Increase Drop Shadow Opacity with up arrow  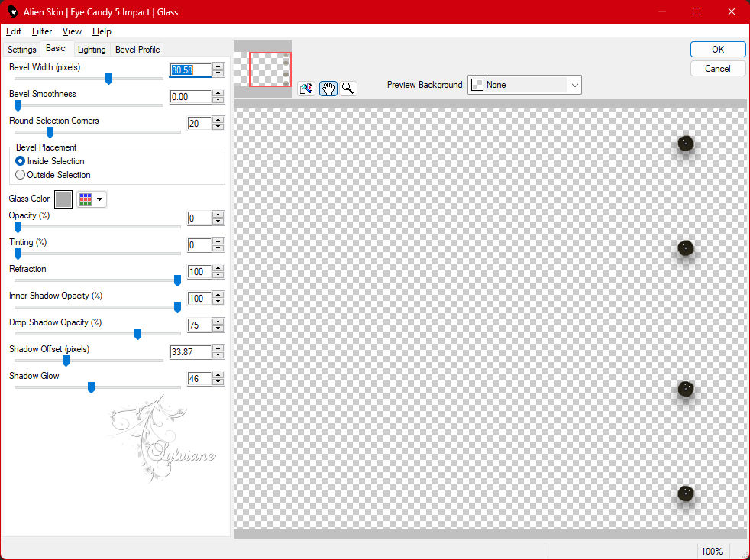(218, 322)
